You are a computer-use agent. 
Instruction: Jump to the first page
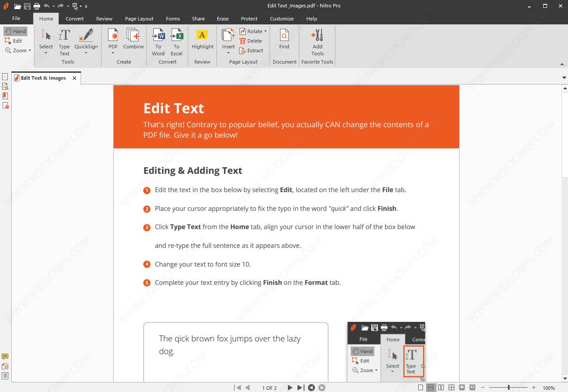pos(237,388)
